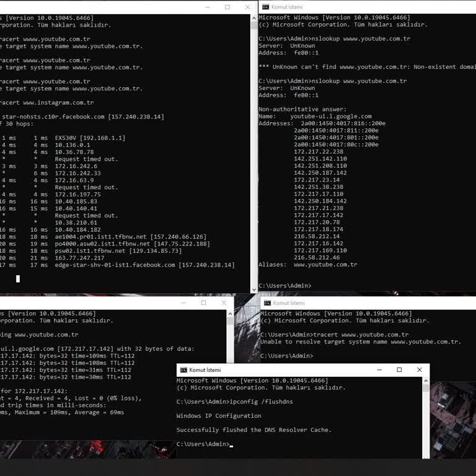
Task: Click 'Windows IP Configuration' line
Action: coord(219,416)
